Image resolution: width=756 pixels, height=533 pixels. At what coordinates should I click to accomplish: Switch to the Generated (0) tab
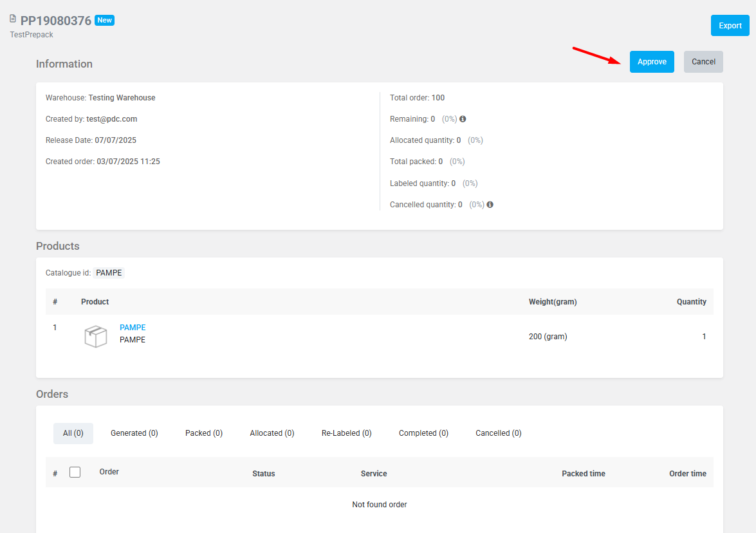134,433
